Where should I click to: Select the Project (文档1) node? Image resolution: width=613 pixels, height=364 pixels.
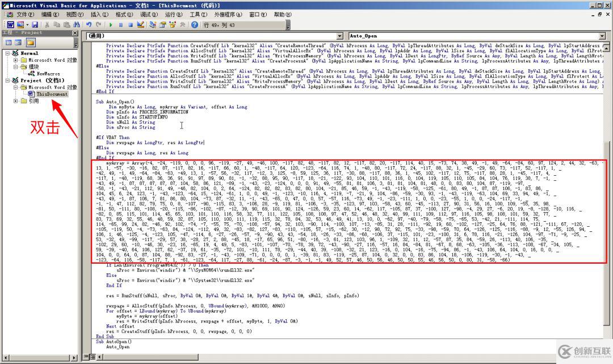(x=42, y=81)
